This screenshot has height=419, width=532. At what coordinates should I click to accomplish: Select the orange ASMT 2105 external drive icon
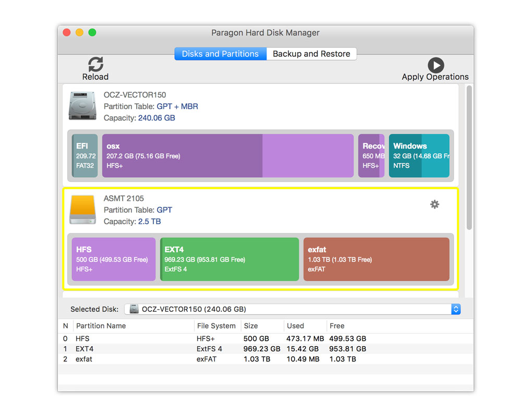(x=82, y=210)
